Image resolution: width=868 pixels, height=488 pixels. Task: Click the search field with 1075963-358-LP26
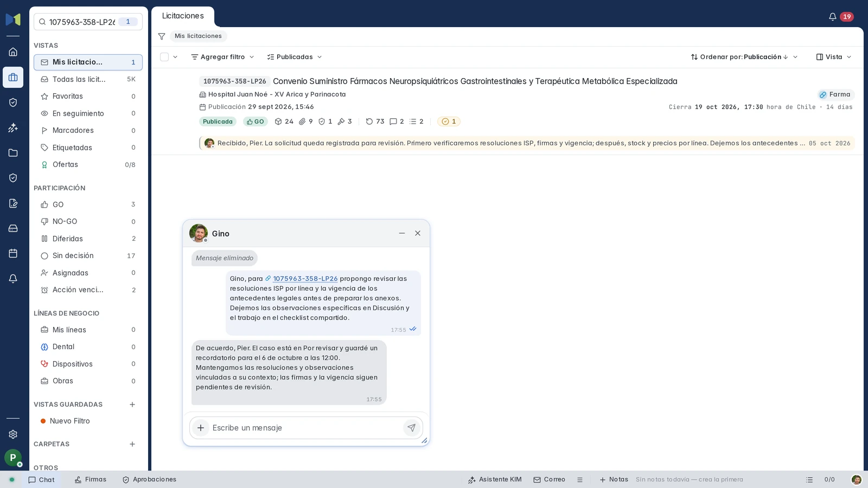[x=88, y=22]
